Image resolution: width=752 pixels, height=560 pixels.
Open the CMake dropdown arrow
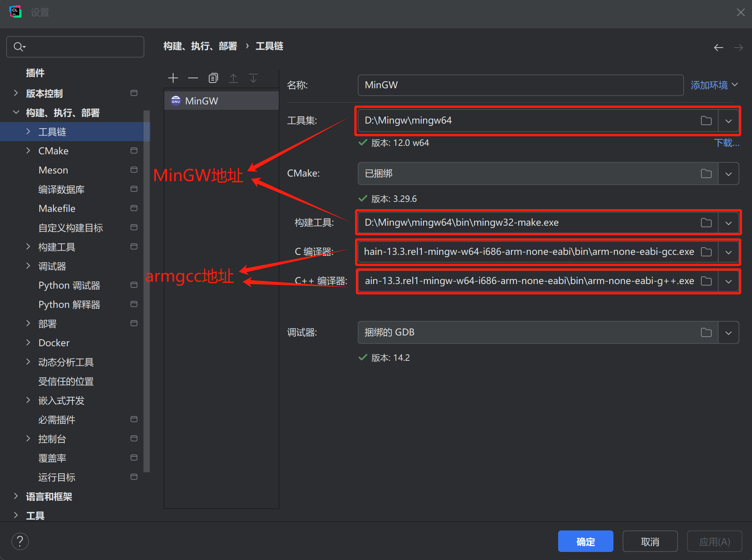pos(728,174)
